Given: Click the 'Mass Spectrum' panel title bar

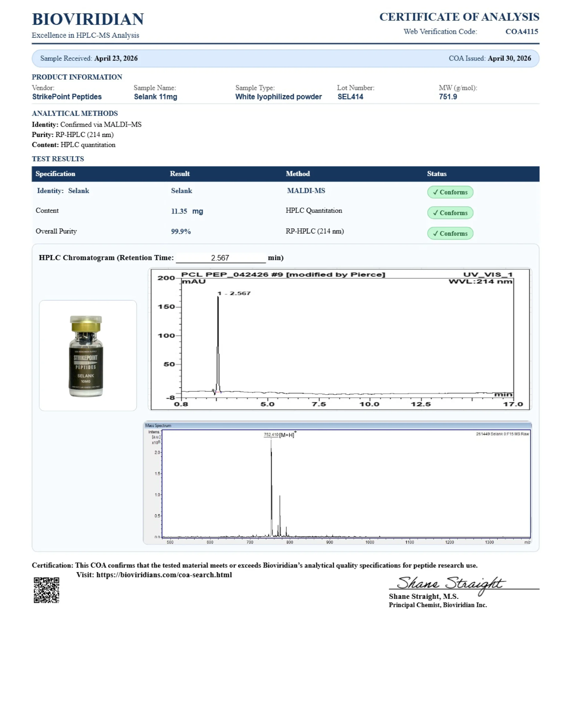Looking at the screenshot, I should point(338,425).
